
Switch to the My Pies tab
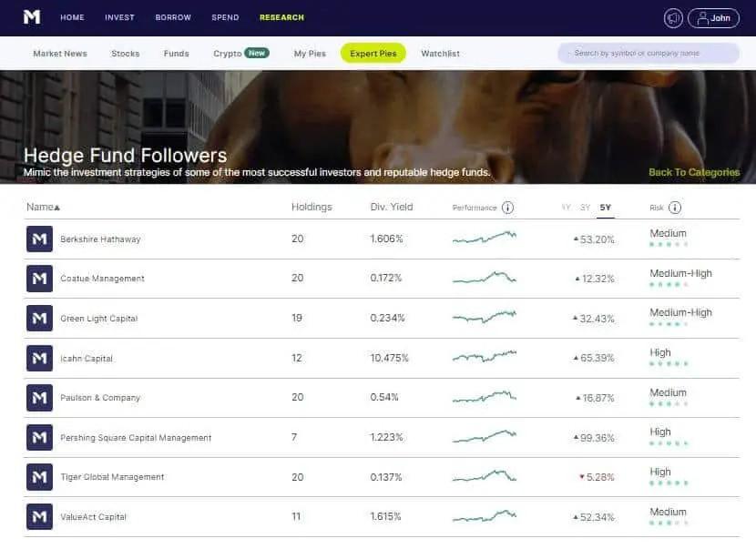point(310,54)
